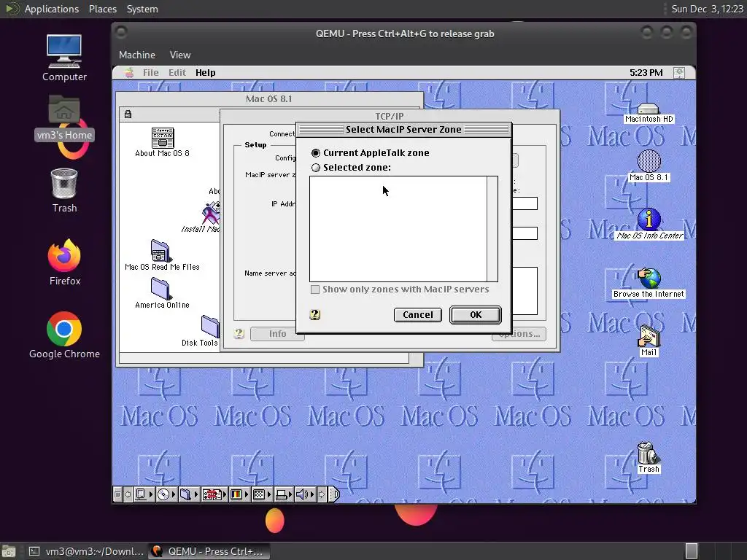Screen dimensions: 747x560
Task: Click the Info button in TCP/IP window
Action: click(277, 334)
